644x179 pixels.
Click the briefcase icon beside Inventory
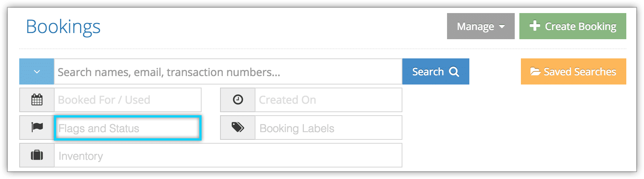(37, 155)
